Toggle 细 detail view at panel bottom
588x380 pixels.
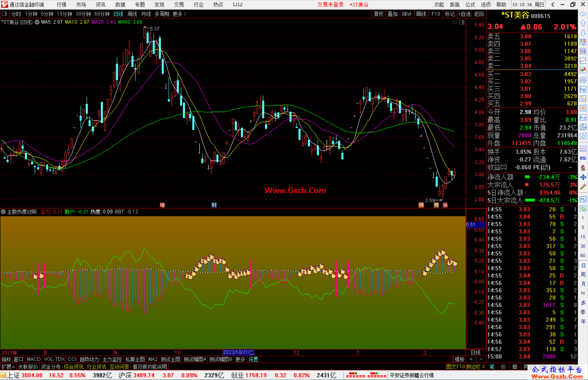[x=514, y=367]
